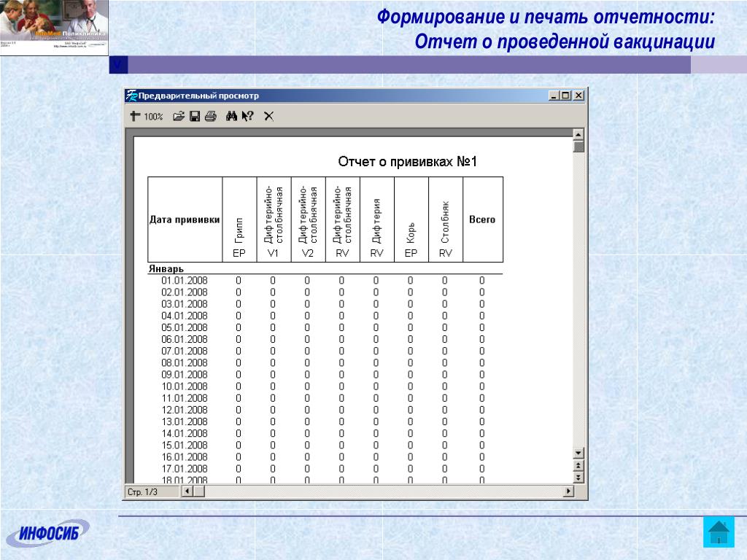Viewport: 747px width, 560px height.
Task: Click the date 14.01.2008
Action: 185,433
